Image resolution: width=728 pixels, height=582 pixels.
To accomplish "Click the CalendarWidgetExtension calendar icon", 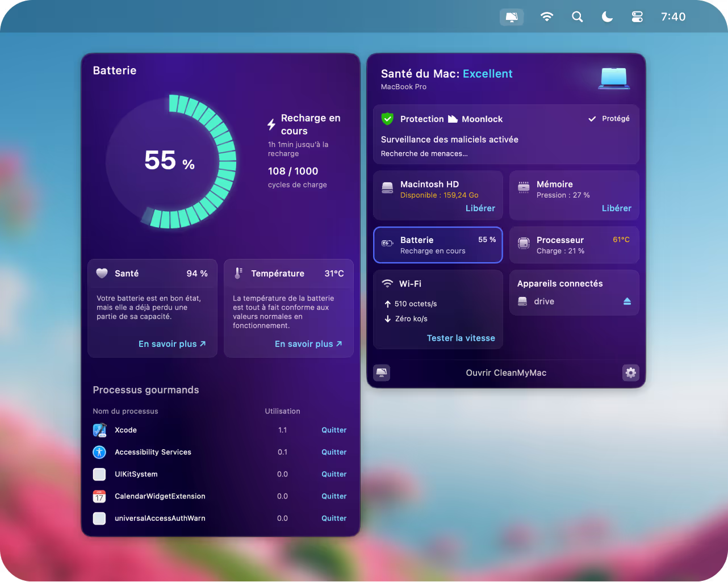I will coord(99,496).
